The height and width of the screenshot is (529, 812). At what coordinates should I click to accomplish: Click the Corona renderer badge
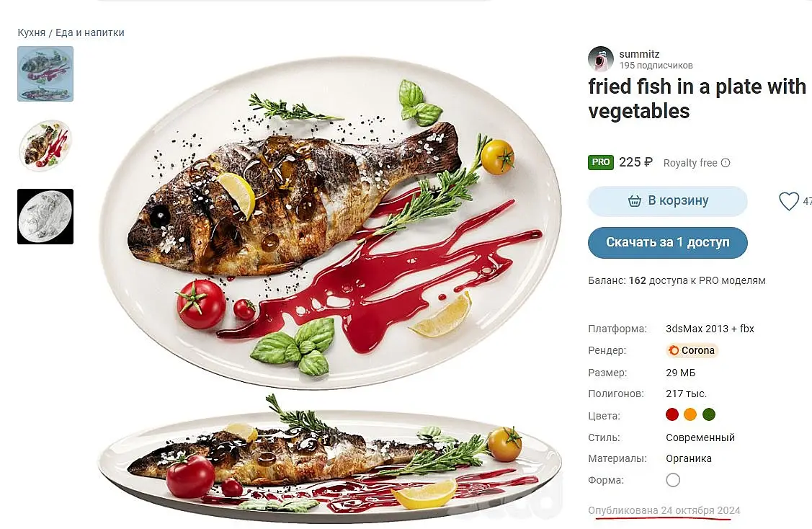[x=692, y=350]
